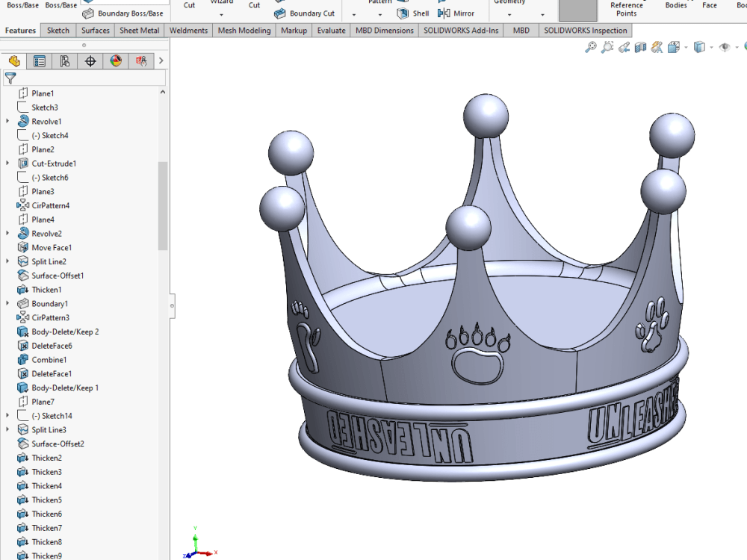
Task: Open the ConfigurationManager tab icon
Action: [x=65, y=61]
